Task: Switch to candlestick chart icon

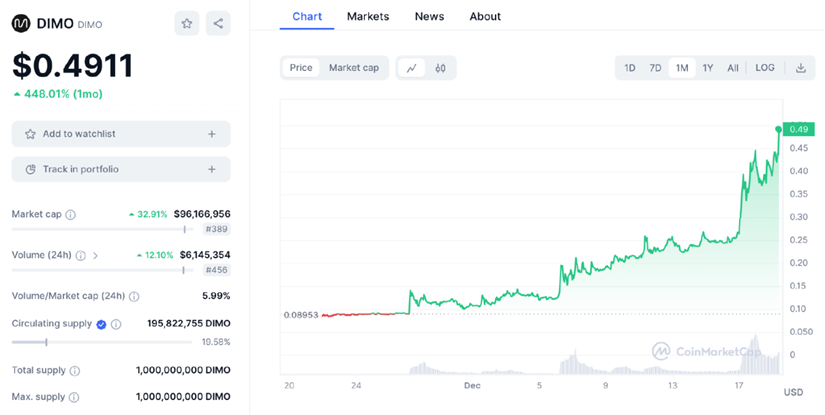Action: [440, 68]
